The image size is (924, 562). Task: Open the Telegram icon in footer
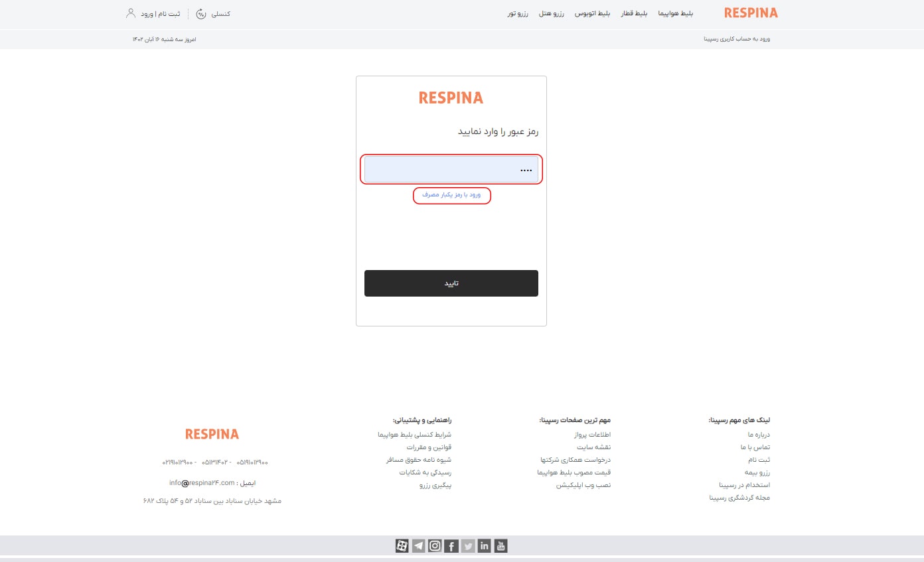click(418, 545)
